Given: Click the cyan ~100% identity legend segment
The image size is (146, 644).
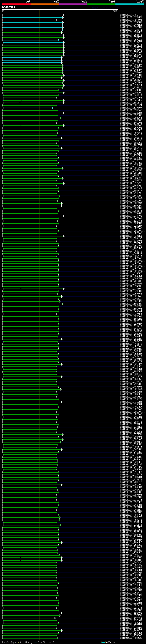Looking at the screenshot, I should point(130,4).
